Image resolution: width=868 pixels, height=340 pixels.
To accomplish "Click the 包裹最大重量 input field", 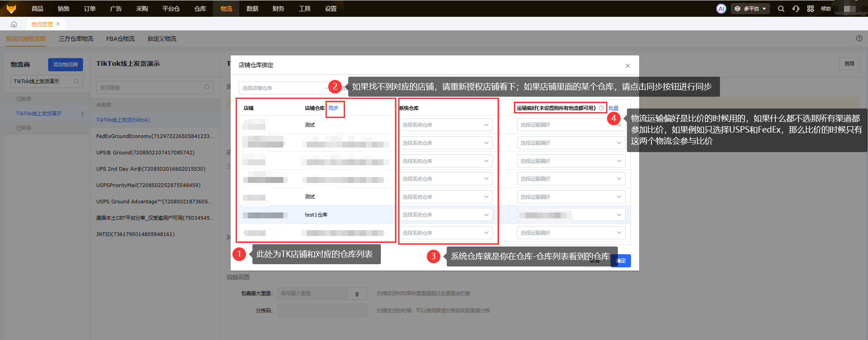I will click(x=312, y=294).
